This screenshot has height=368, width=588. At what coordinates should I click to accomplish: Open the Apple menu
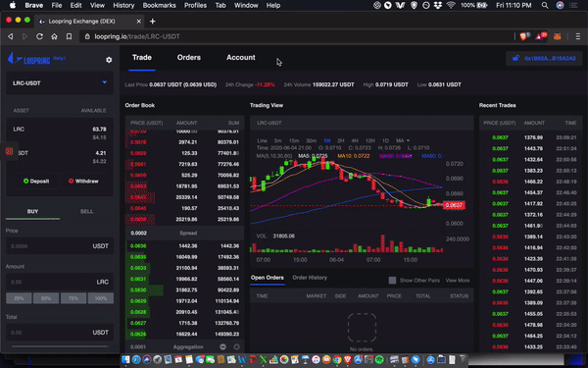pyautogui.click(x=13, y=5)
